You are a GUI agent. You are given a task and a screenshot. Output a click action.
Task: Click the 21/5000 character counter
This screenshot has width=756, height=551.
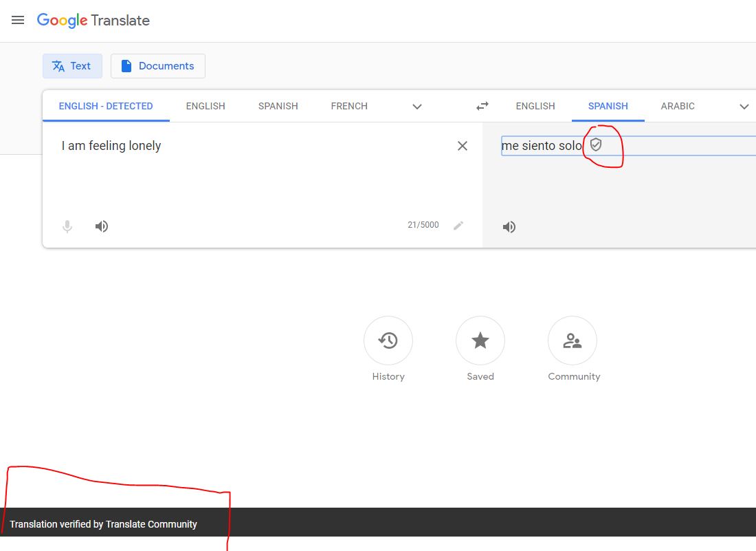click(423, 224)
